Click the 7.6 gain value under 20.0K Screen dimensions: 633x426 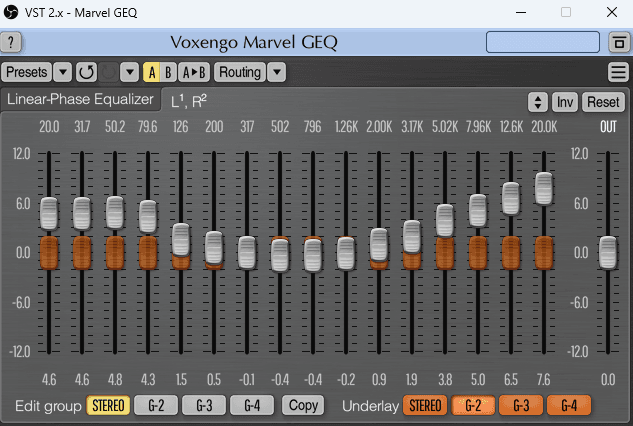click(x=544, y=380)
